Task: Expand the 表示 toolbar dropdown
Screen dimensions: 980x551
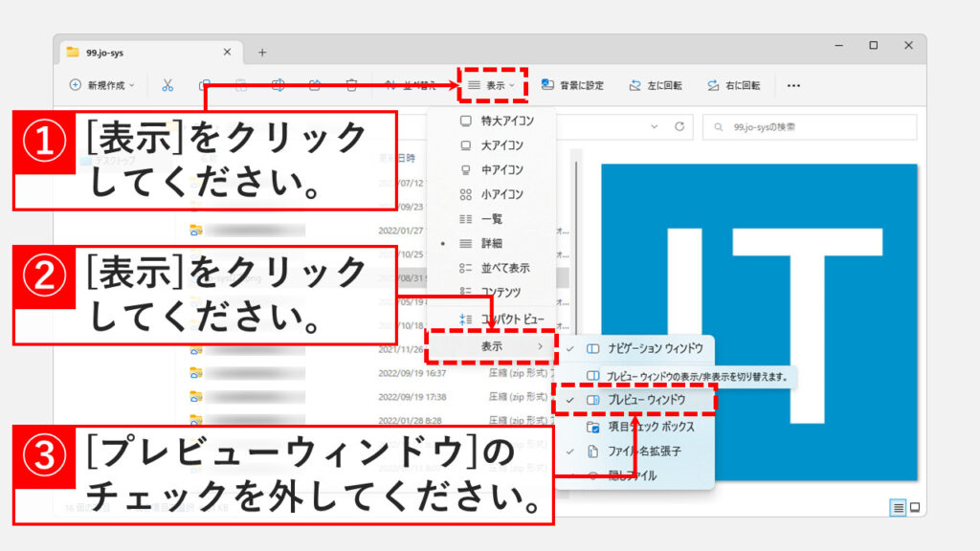Action: [x=492, y=85]
